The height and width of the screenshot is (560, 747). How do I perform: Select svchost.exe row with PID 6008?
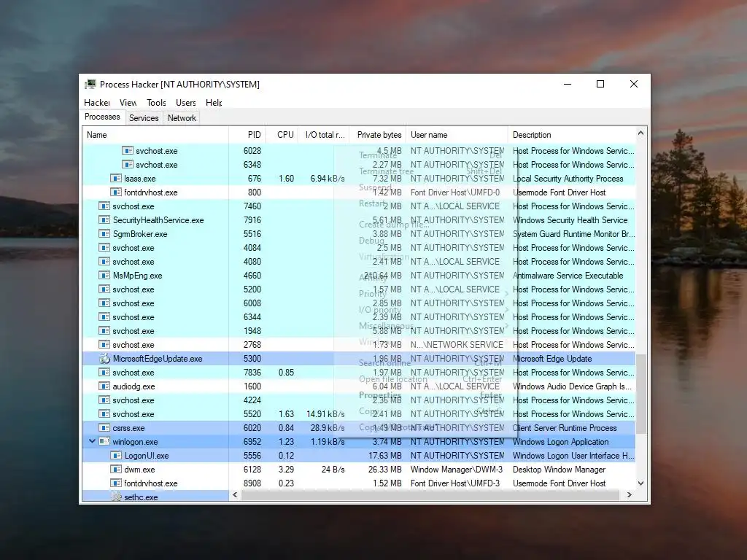pos(359,303)
